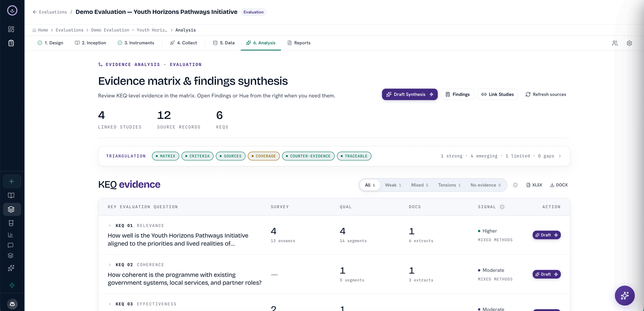Expand the triangulation summary chevron
Image resolution: width=644 pixels, height=311 pixels.
(560, 156)
